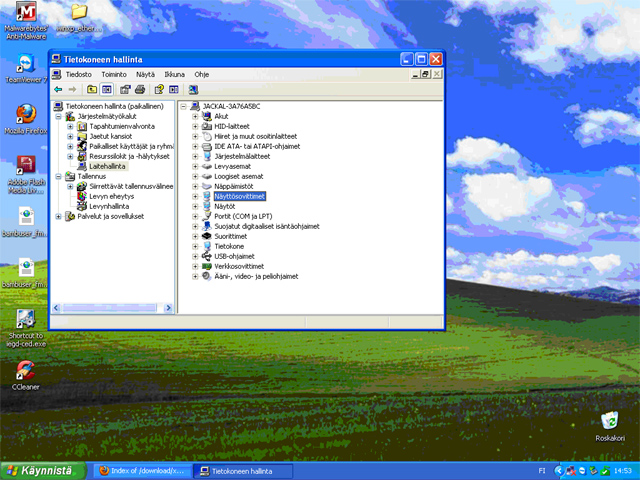Select the Tietokone device category

[x=229, y=247]
